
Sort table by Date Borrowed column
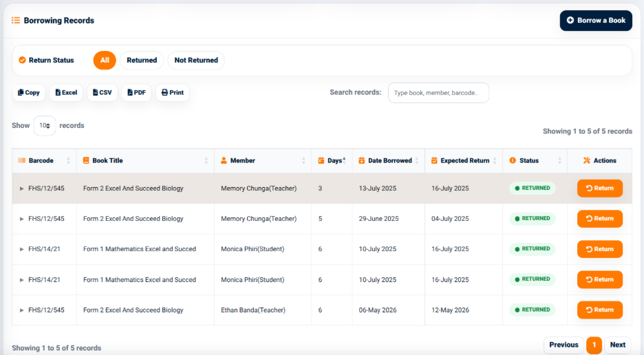389,161
